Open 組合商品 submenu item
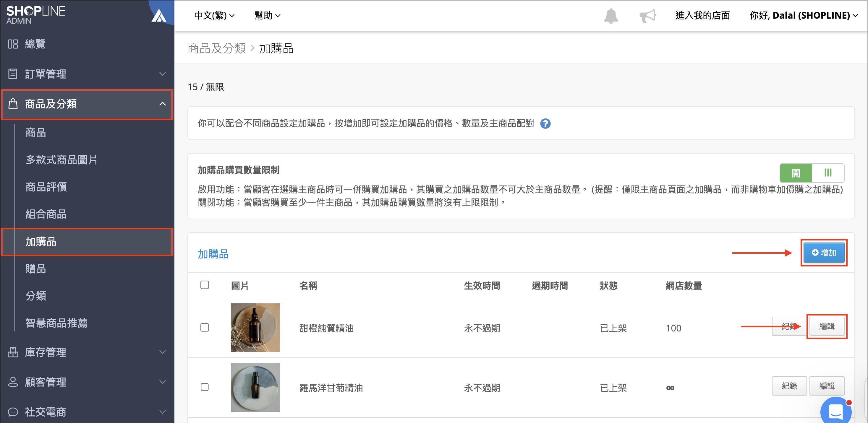The height and width of the screenshot is (423, 868). point(46,214)
